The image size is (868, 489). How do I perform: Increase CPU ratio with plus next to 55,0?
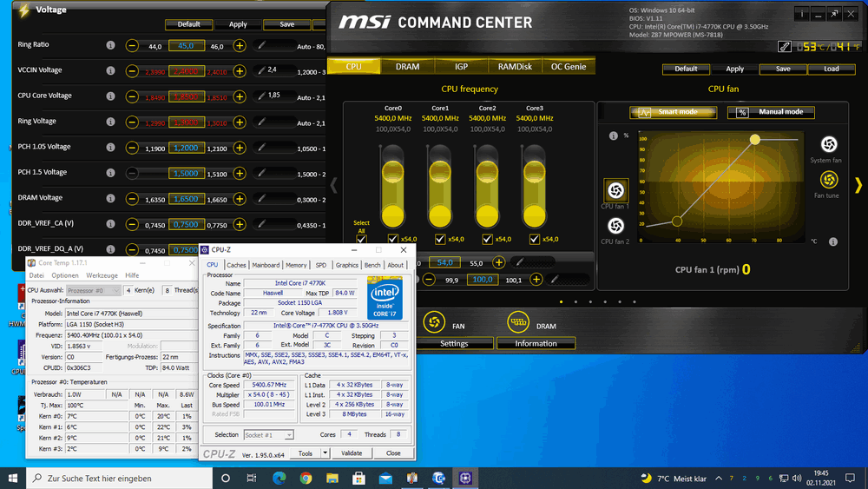point(498,262)
